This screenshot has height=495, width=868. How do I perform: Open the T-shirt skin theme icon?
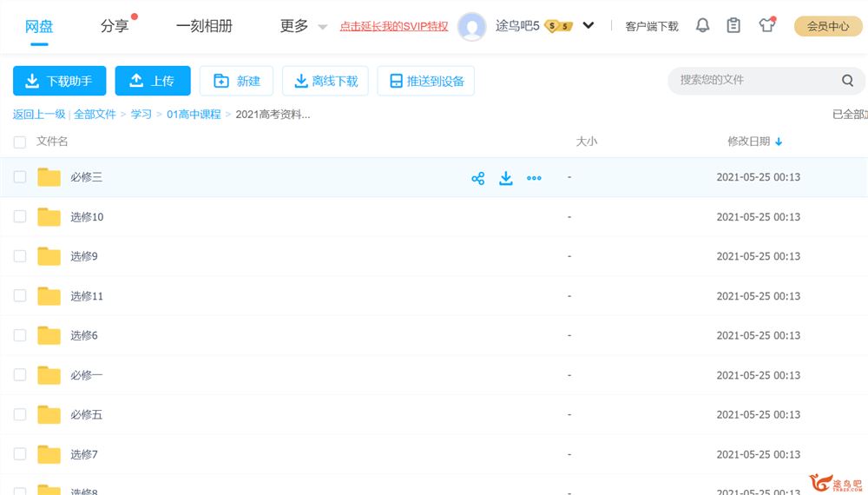(766, 25)
